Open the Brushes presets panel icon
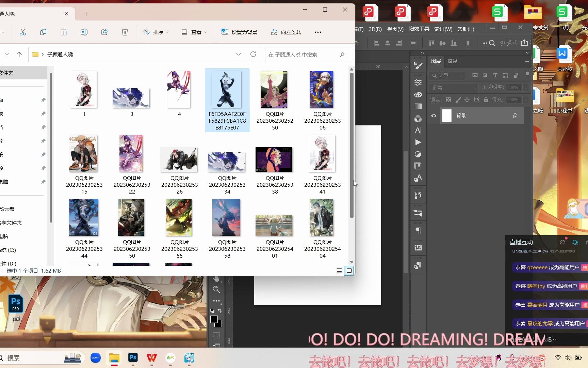588x368 pixels. click(x=418, y=213)
